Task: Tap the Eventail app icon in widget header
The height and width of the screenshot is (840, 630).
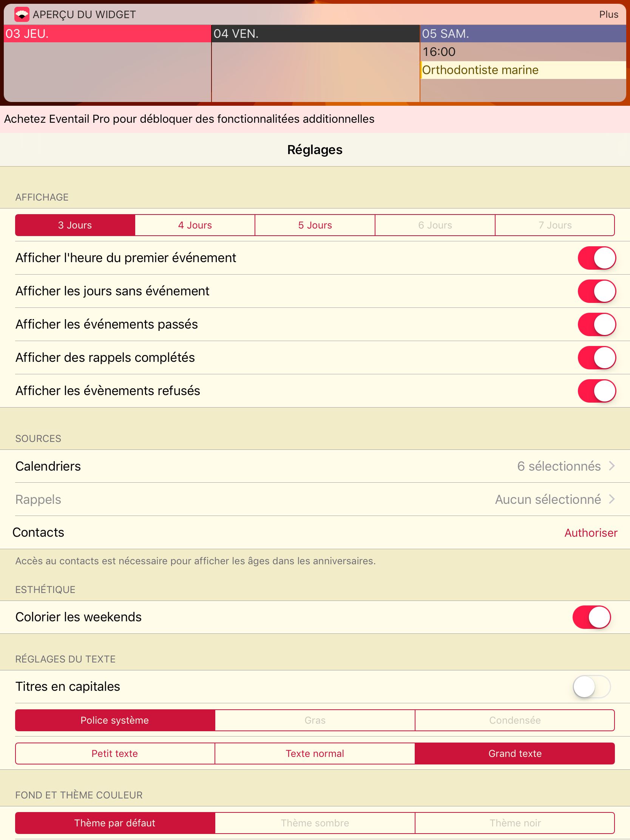Action: tap(22, 14)
